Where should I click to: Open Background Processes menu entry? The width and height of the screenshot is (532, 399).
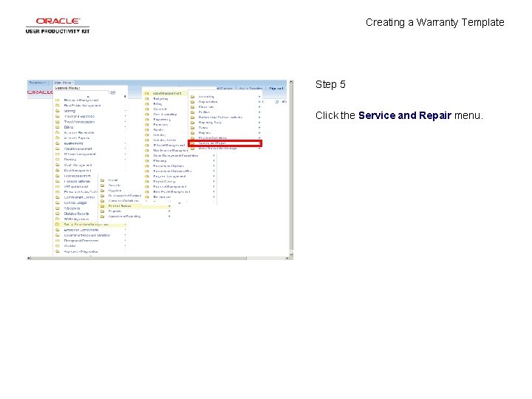pyautogui.click(x=81, y=241)
